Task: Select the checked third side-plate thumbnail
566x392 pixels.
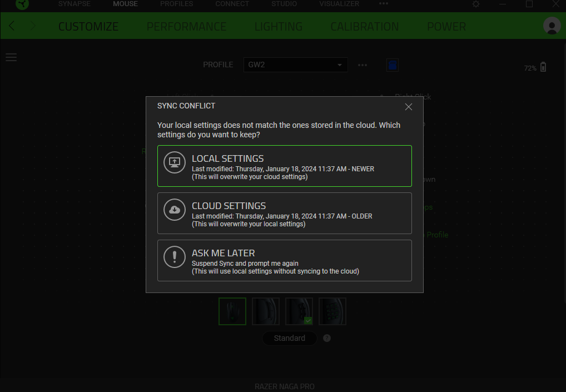Action: click(x=299, y=311)
